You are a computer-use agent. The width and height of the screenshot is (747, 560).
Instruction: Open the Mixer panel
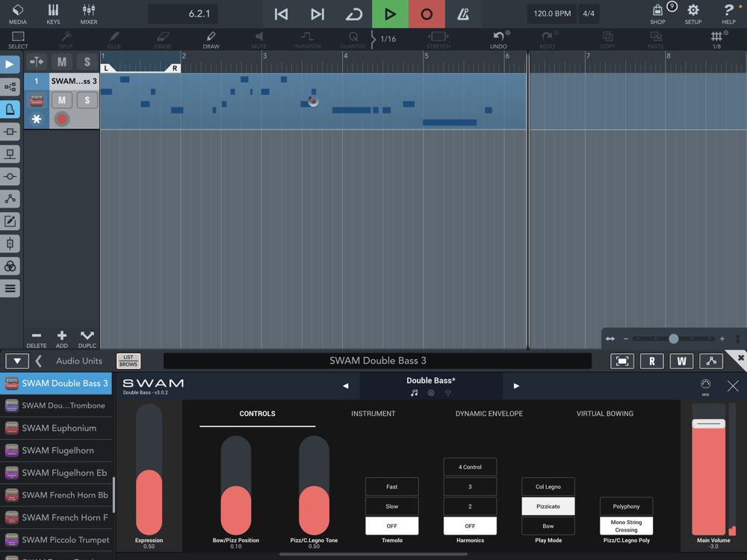point(89,13)
